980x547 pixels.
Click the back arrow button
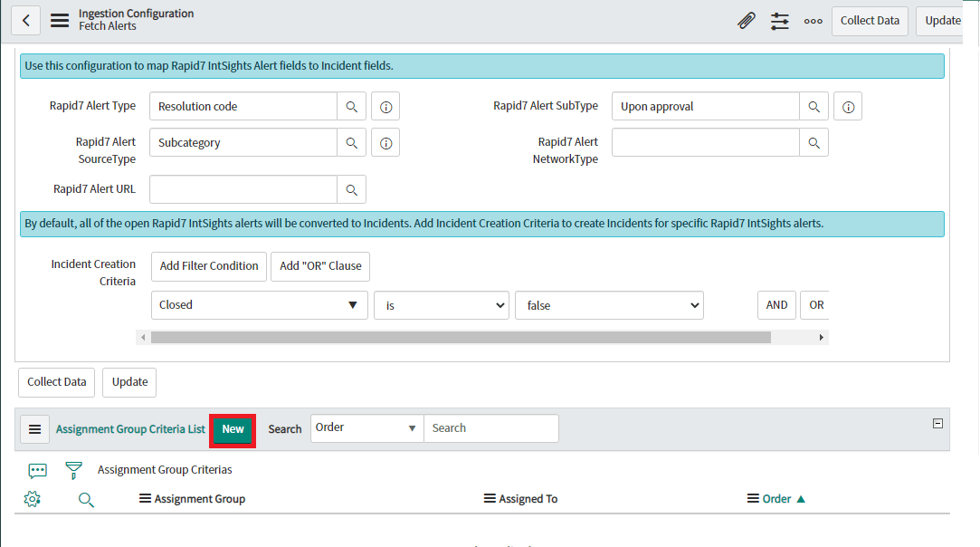[x=25, y=20]
